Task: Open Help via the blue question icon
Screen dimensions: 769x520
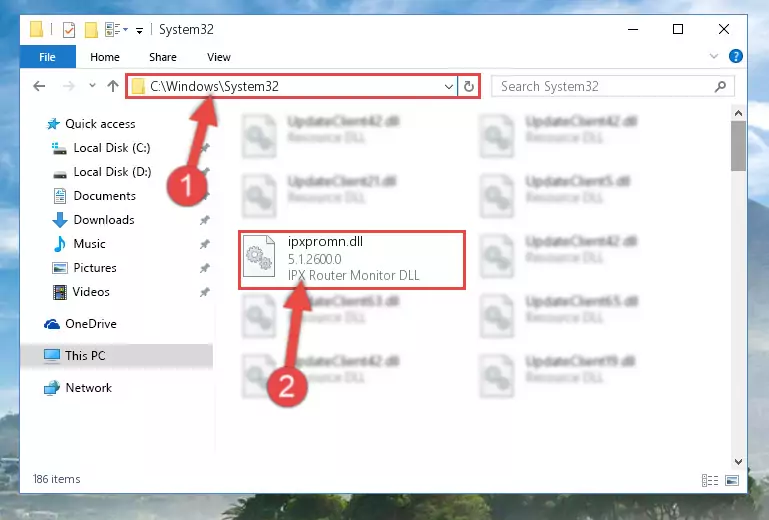Action: 735,56
